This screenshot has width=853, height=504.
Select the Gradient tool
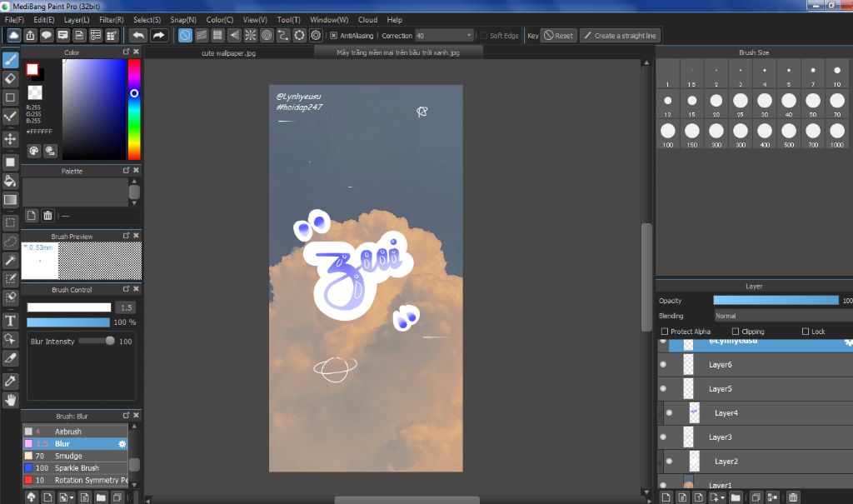(10, 200)
